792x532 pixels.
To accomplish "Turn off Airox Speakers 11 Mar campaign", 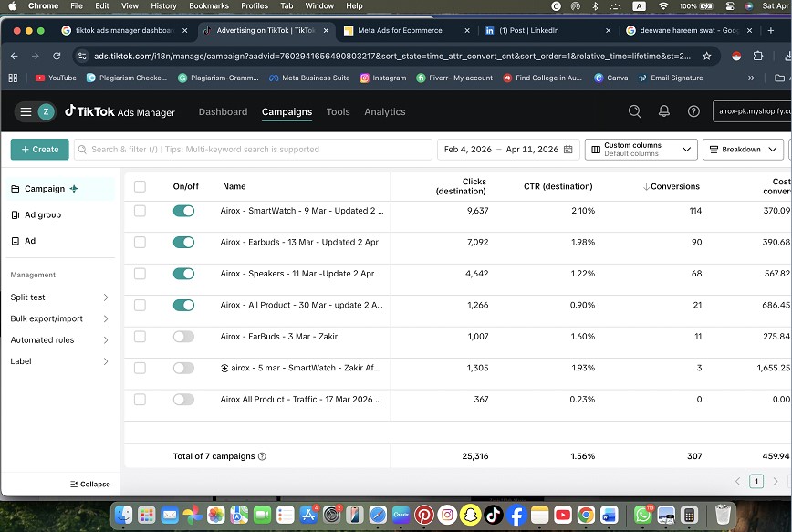I will pos(183,274).
